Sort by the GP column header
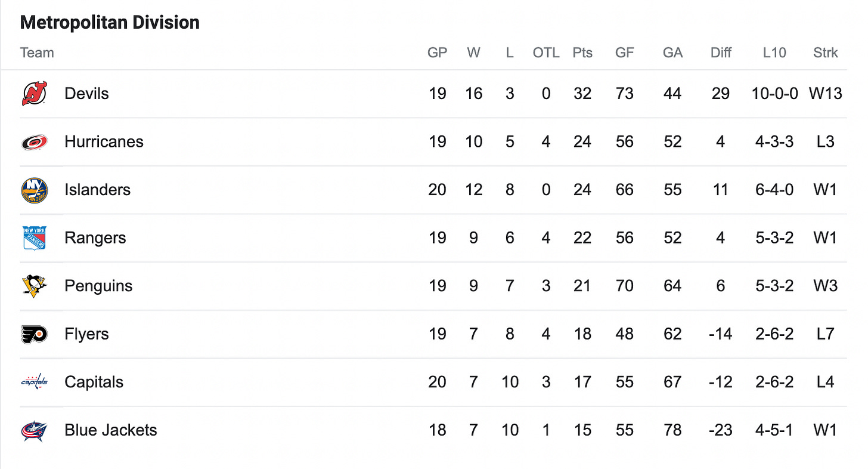The image size is (868, 469). tap(437, 53)
